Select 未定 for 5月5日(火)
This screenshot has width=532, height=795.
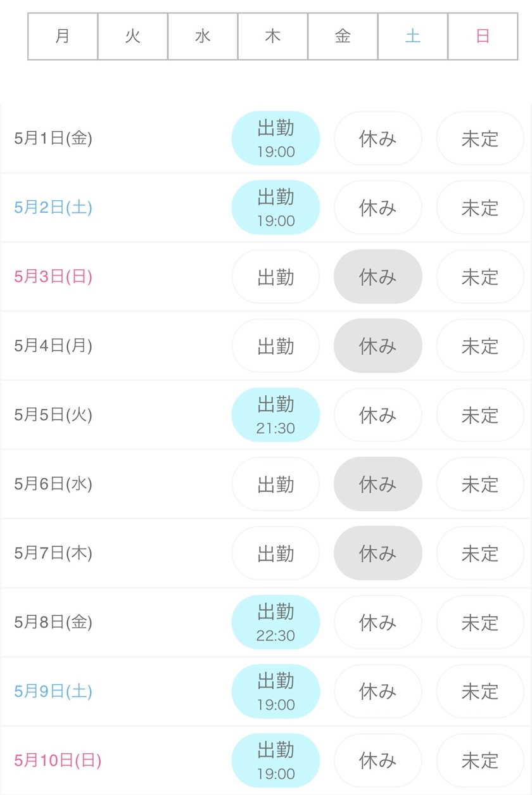(479, 415)
